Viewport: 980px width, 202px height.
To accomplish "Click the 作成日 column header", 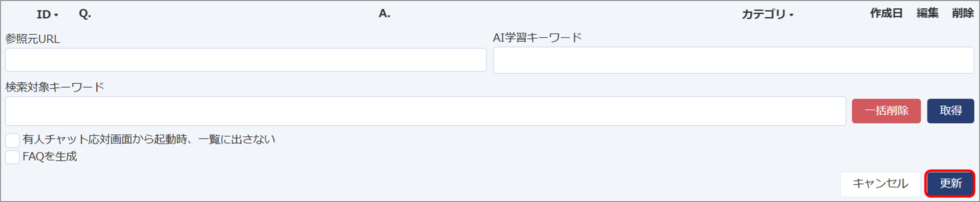I will [886, 13].
